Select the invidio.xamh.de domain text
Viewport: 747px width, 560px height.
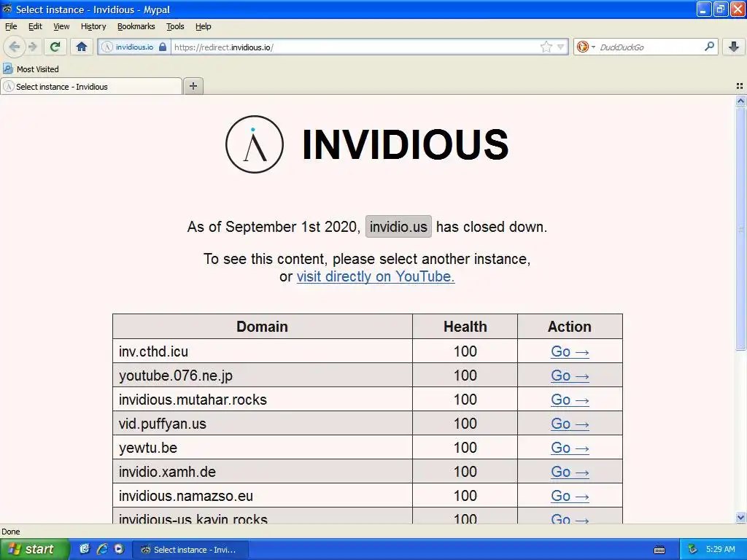click(167, 472)
